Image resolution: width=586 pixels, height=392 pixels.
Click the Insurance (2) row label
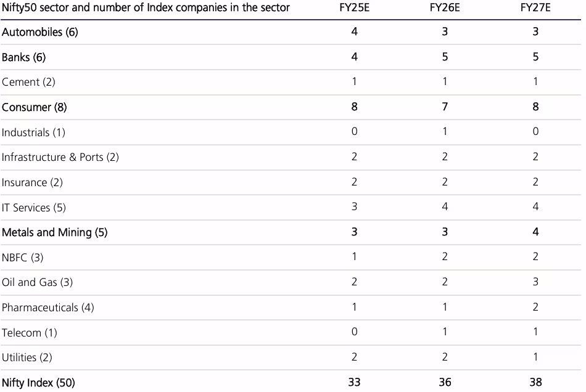pos(32,182)
